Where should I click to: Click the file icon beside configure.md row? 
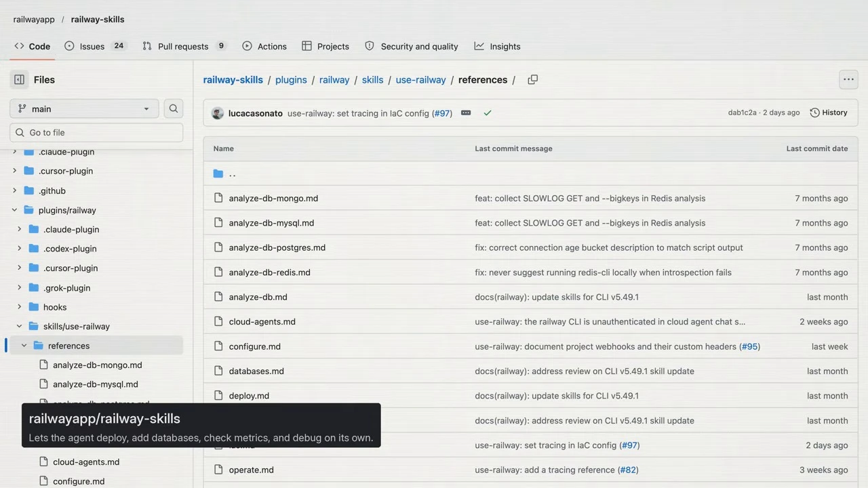[218, 346]
